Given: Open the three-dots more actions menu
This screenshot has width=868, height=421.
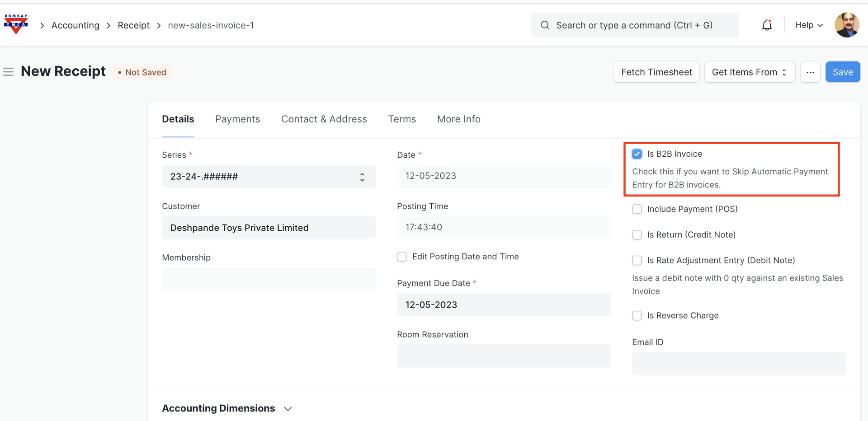Looking at the screenshot, I should click(810, 72).
